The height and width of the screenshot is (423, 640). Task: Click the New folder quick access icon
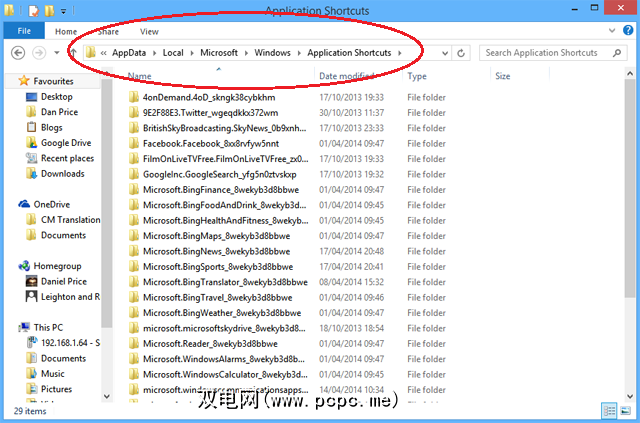[x=49, y=10]
